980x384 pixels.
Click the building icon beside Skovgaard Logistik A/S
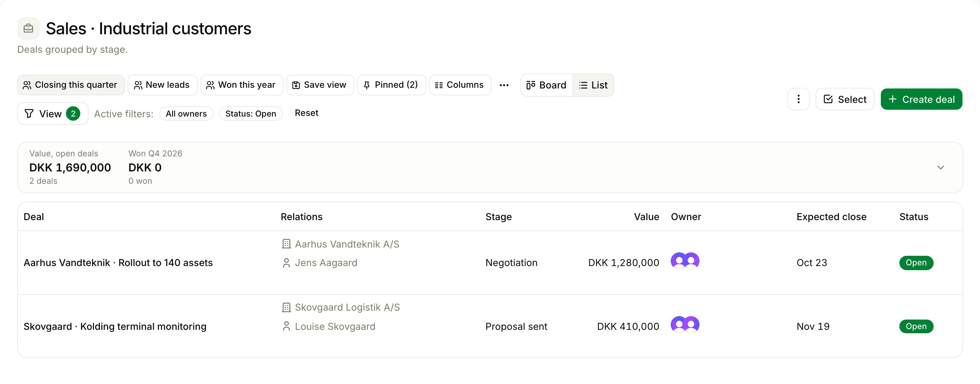click(x=286, y=307)
